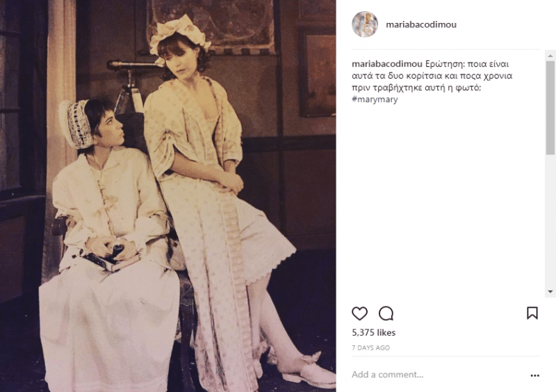Open comments via the speech bubble icon
Image resolution: width=556 pixels, height=392 pixels.
(386, 313)
